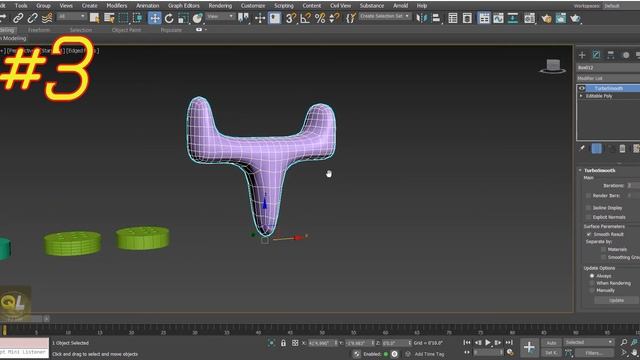Screen dimensions: 640x360
Task: Toggle the selection lock padlock icon
Action: point(283,343)
